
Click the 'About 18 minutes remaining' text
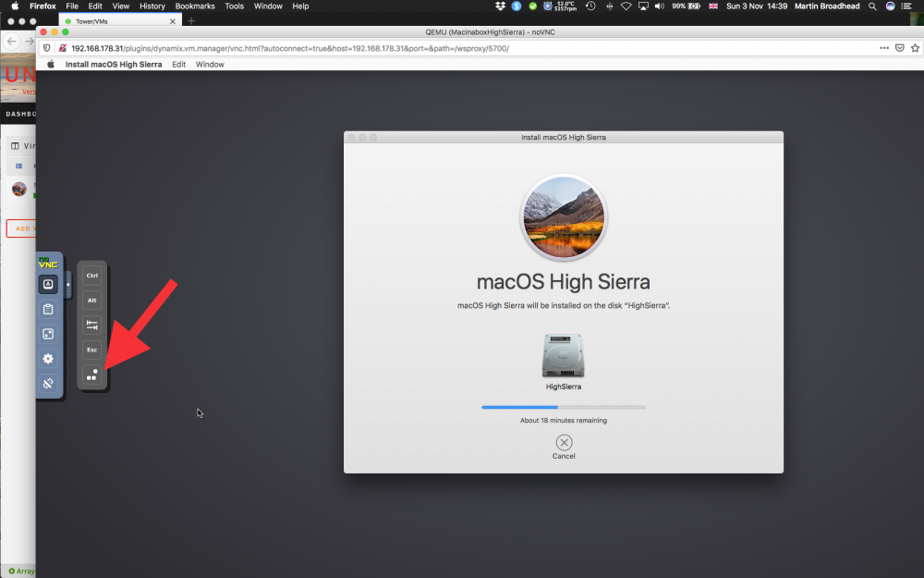[564, 421]
